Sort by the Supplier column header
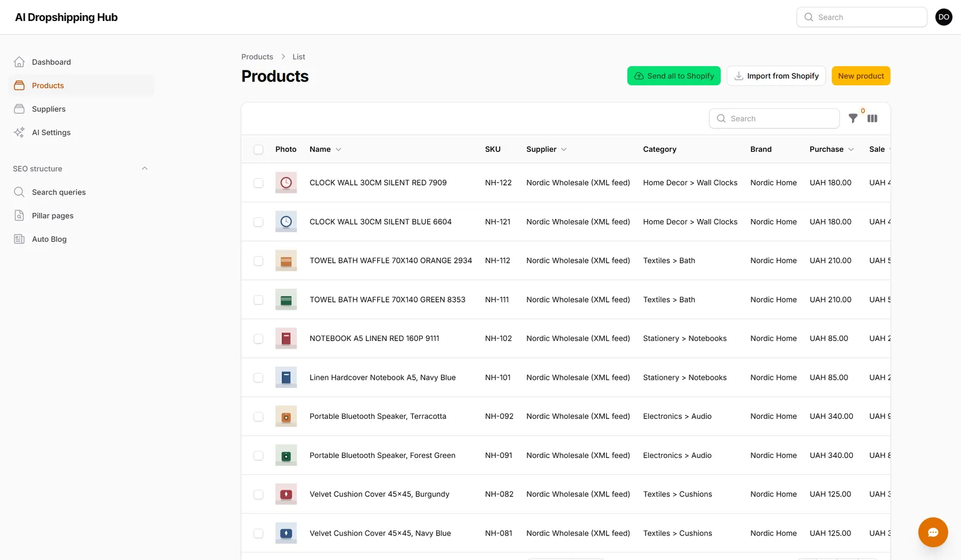The height and width of the screenshot is (560, 961). tap(547, 149)
